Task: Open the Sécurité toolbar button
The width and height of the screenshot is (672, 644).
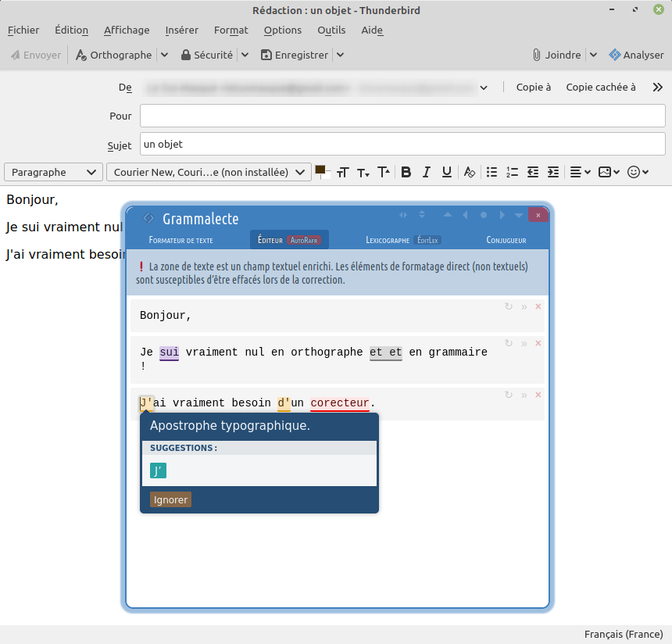Action: click(207, 55)
